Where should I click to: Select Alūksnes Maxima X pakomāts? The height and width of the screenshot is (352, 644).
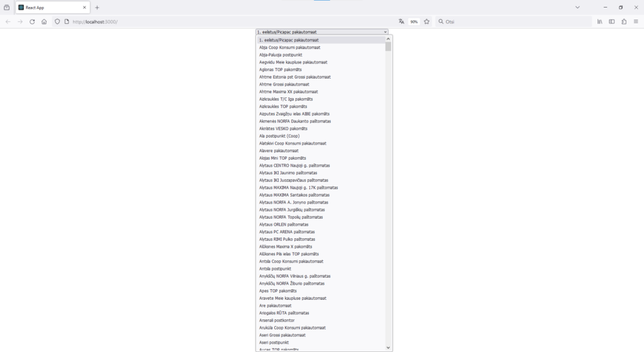[321, 247]
